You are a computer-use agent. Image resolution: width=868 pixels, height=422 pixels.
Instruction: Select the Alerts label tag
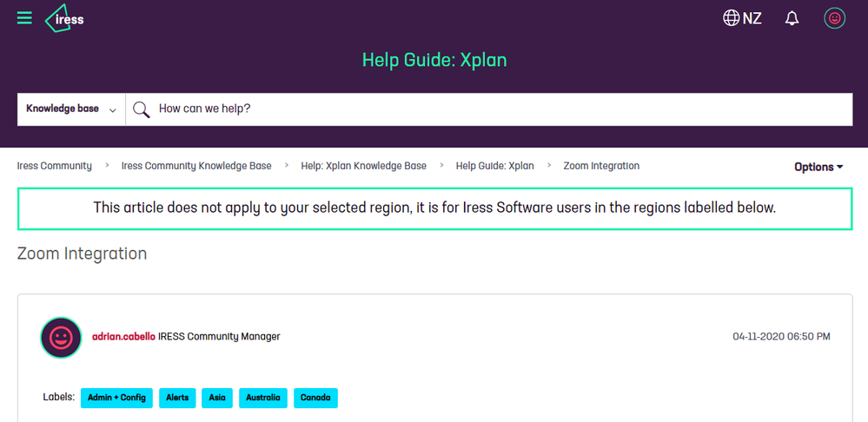tap(177, 398)
